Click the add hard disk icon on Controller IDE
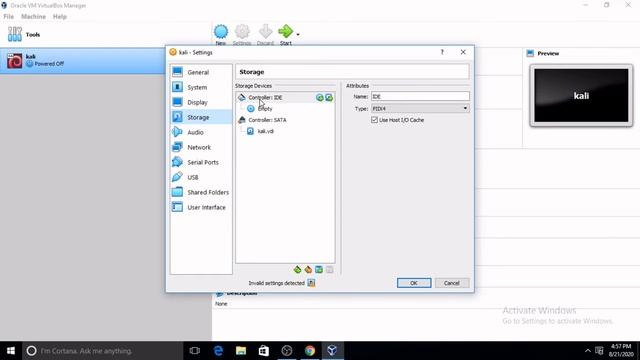Screen dimensions: 640x360 (x=329, y=98)
